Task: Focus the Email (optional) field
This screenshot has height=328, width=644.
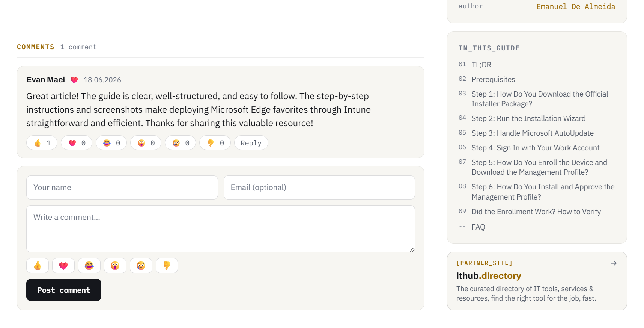Action: tap(319, 187)
